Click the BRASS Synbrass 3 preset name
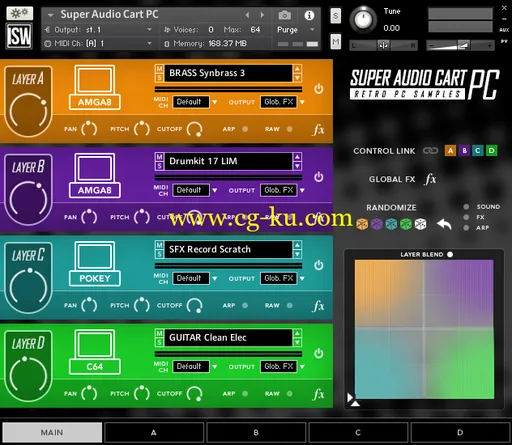This screenshot has width=512, height=445. pyautogui.click(x=228, y=73)
